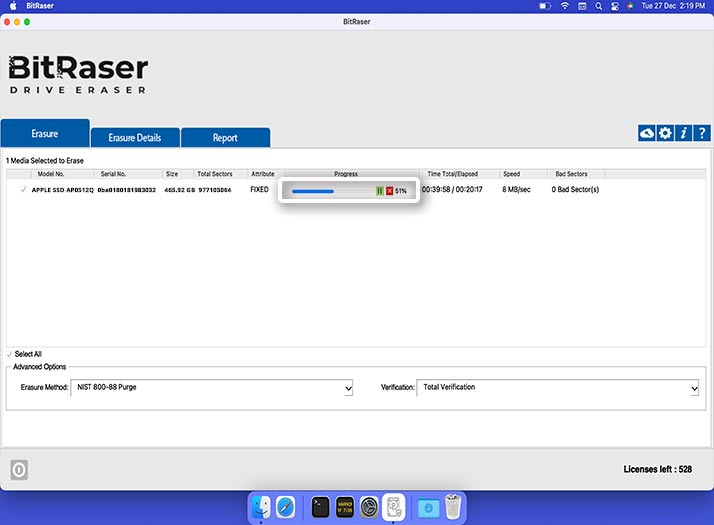
Task: Click the '1 Media Selected to Erase' label
Action: pos(45,161)
